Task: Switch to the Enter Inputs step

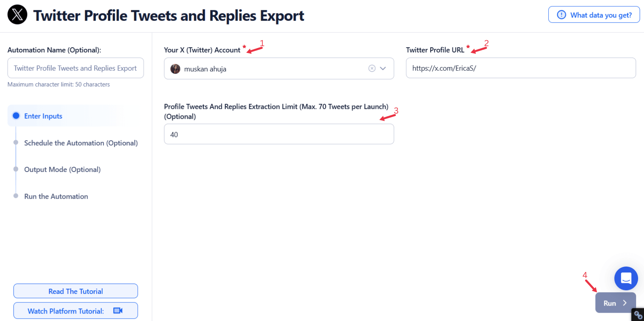Action: 43,116
